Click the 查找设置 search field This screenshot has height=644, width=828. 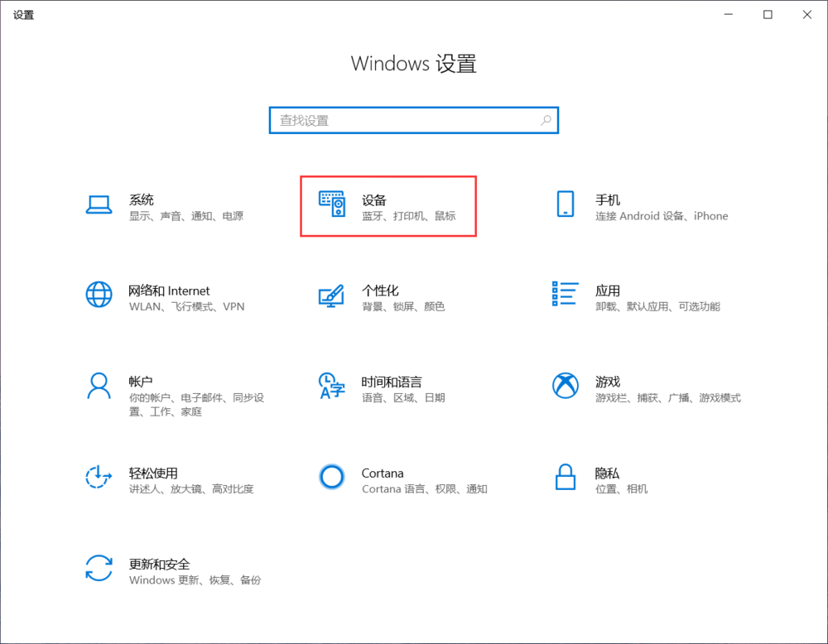(406, 120)
